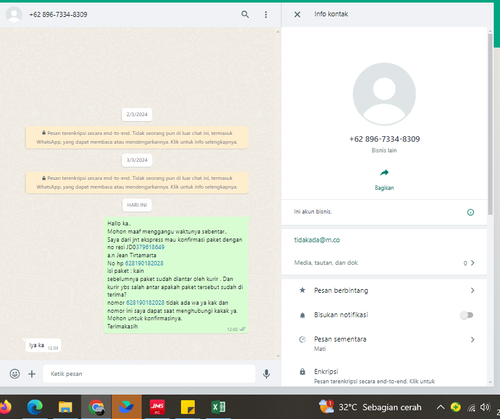Open Media, tautan, dan dok section
The width and height of the screenshot is (500, 419).
pos(384,263)
